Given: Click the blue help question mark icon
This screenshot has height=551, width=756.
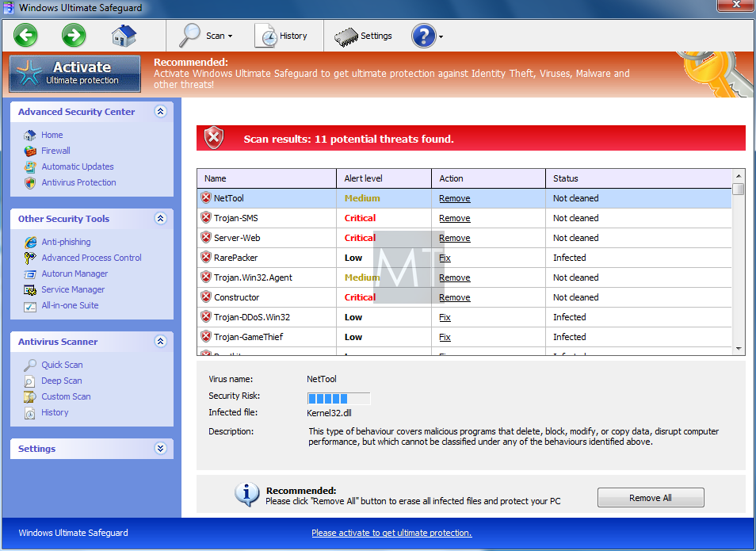Looking at the screenshot, I should point(424,36).
